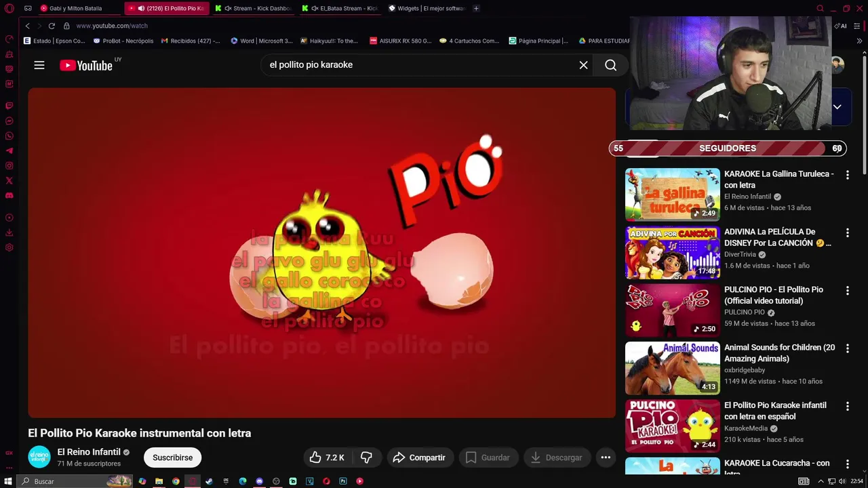Save the video with Guardar

pos(488,457)
